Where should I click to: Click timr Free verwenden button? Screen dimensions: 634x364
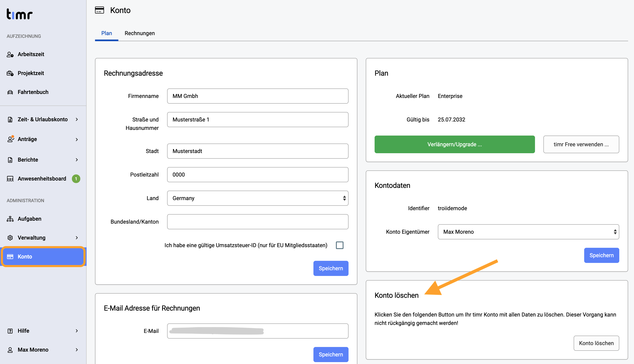pyautogui.click(x=581, y=144)
